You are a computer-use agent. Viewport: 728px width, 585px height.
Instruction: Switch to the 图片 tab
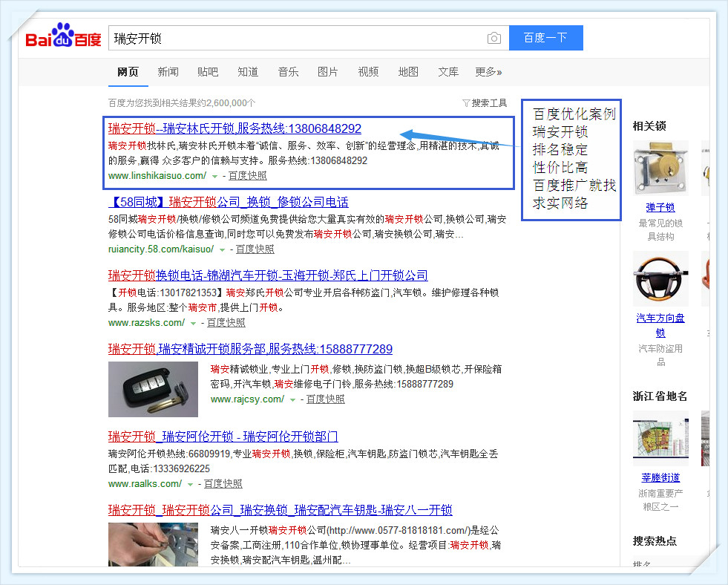tap(327, 72)
